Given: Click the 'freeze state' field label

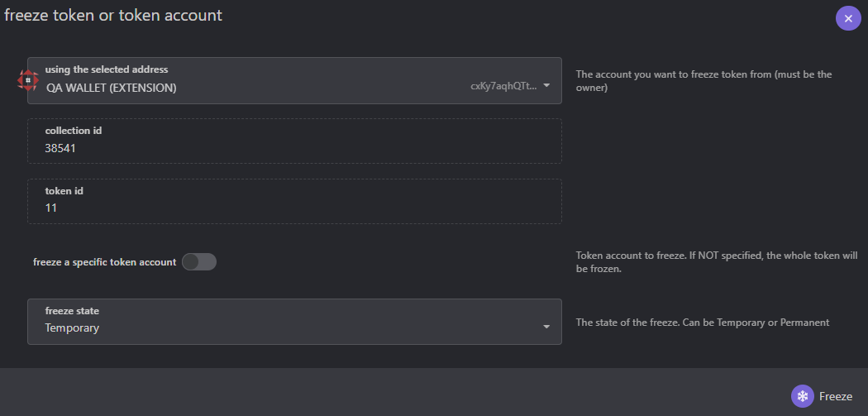Looking at the screenshot, I should [72, 311].
